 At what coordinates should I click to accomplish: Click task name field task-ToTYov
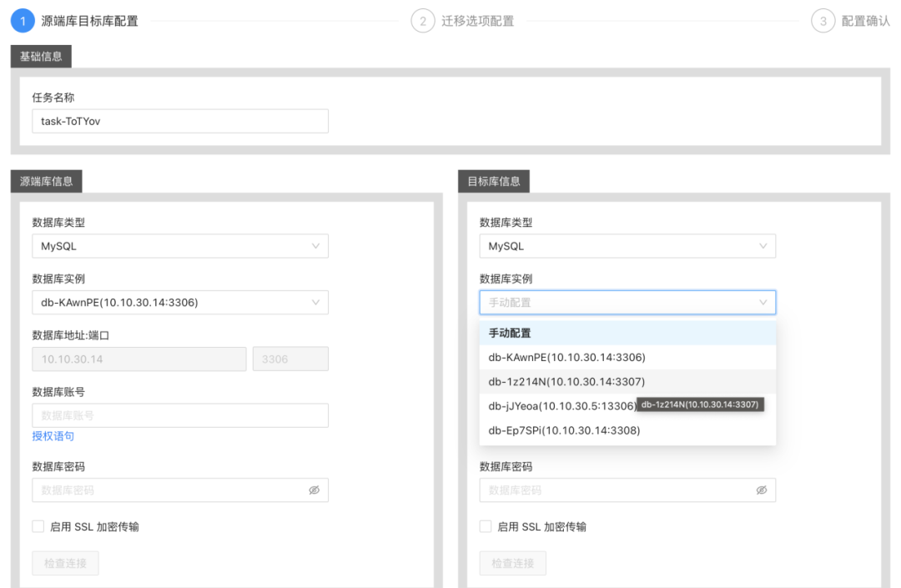pos(180,121)
